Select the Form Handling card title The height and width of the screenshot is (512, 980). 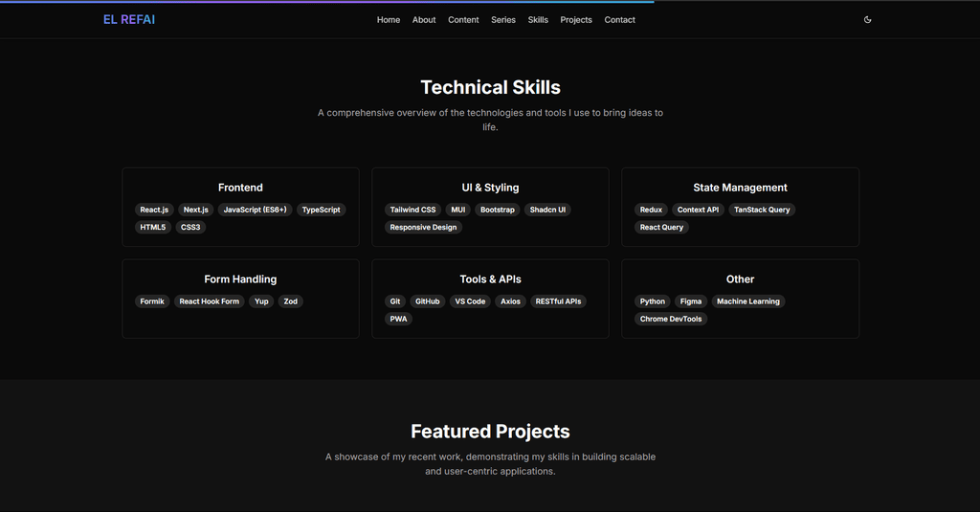[x=240, y=279]
